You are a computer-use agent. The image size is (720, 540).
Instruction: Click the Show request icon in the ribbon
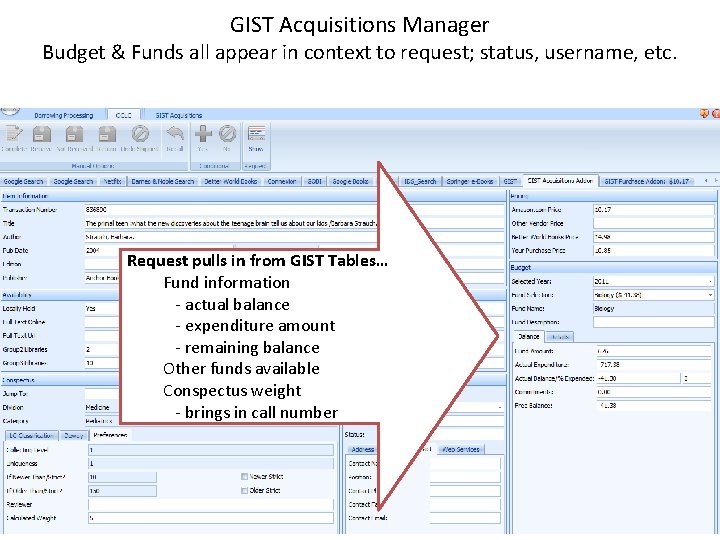point(256,134)
